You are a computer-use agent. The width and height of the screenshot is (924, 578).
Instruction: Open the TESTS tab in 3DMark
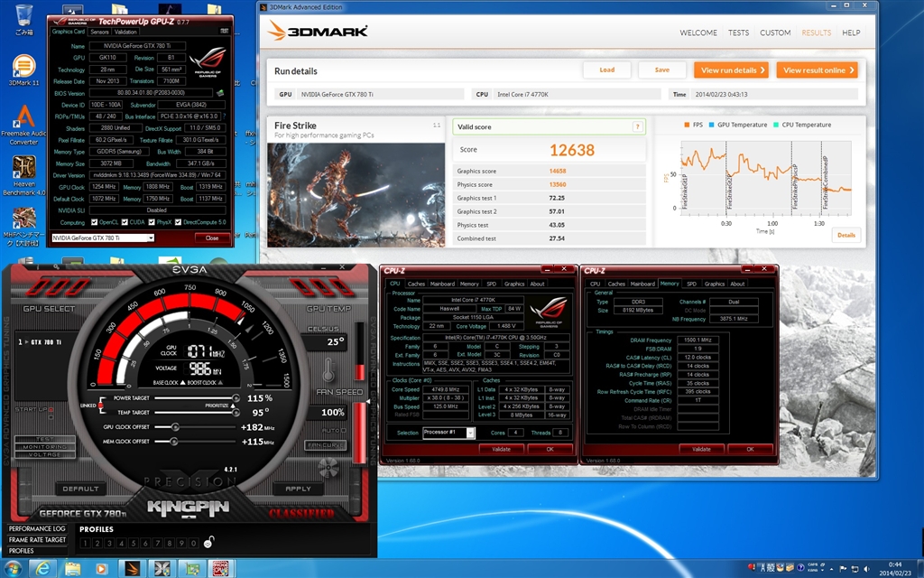tap(738, 33)
